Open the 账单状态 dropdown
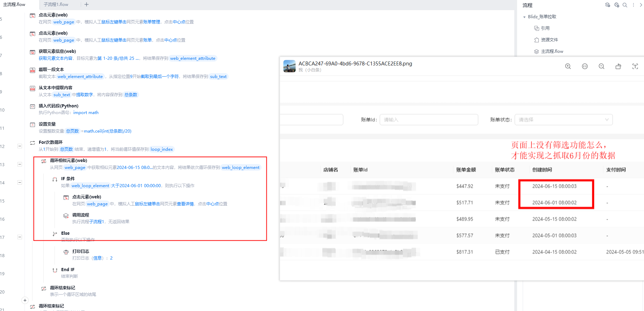Image resolution: width=644 pixels, height=311 pixels. (564, 120)
